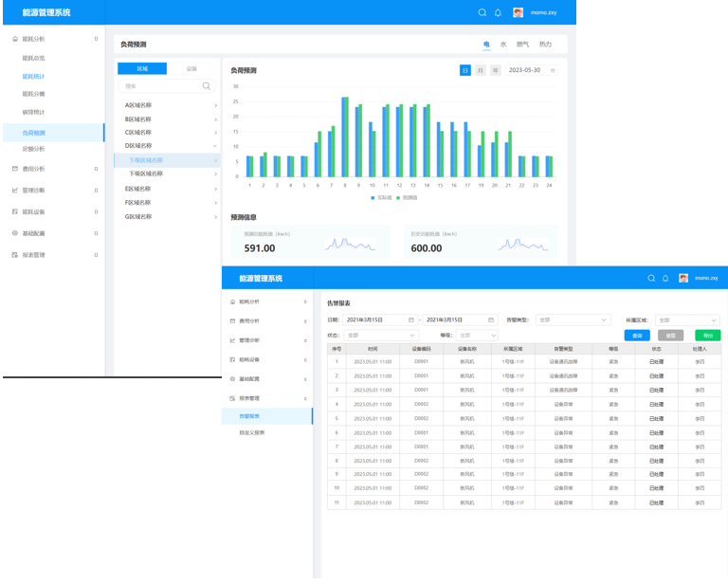This screenshot has width=728, height=584.
Task: Open the 等级 dropdown filter
Action: click(477, 336)
